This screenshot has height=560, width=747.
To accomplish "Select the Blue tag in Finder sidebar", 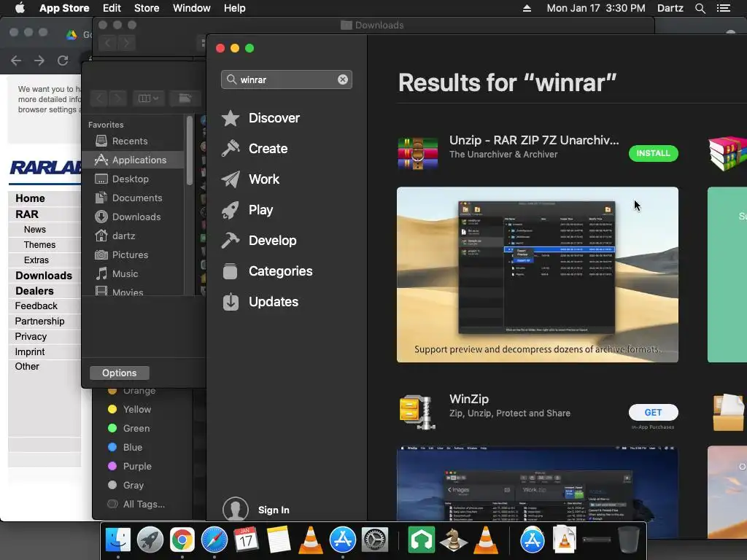I will point(125,448).
